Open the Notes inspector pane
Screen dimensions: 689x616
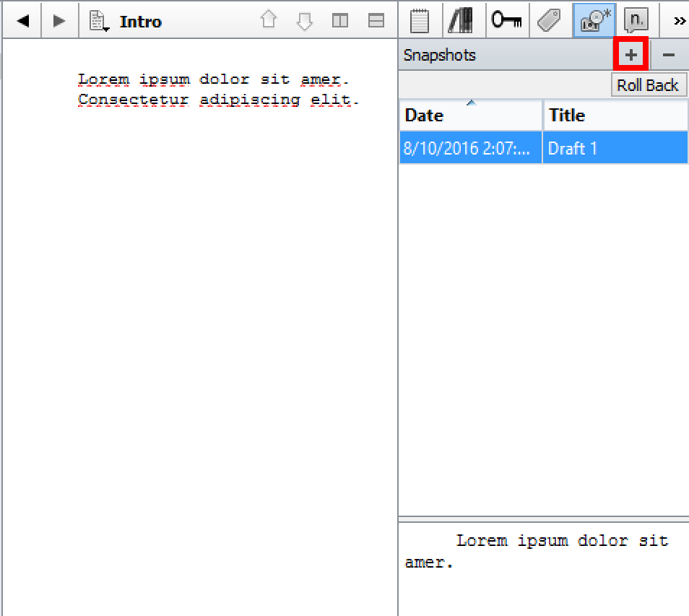(420, 21)
